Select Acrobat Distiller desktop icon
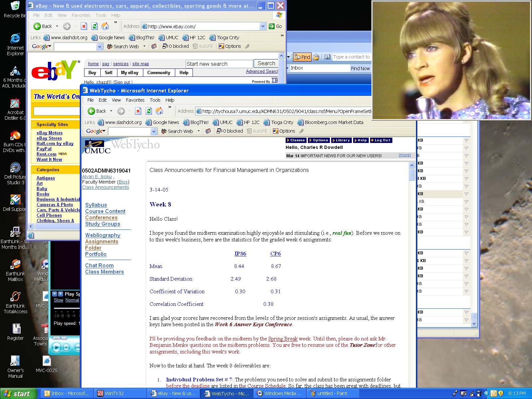Viewport: 532px width, 399px height. [15, 109]
